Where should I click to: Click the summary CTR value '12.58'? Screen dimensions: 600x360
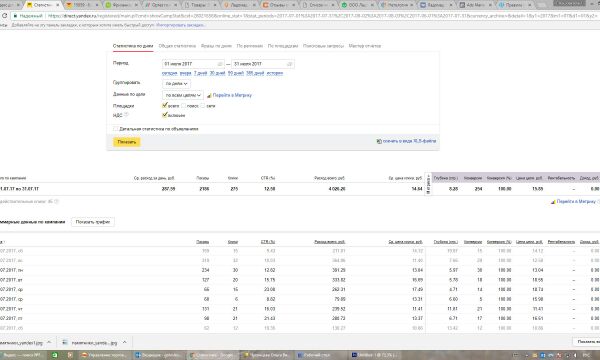pos(269,189)
